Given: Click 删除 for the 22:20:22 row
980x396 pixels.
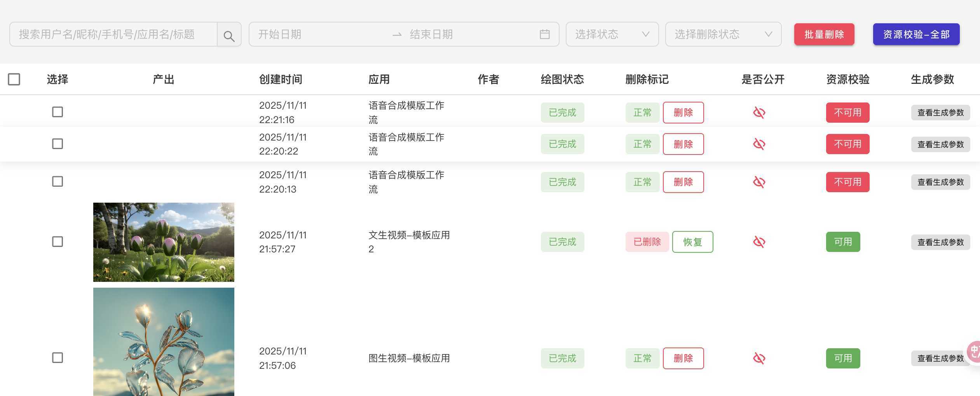Looking at the screenshot, I should (683, 144).
